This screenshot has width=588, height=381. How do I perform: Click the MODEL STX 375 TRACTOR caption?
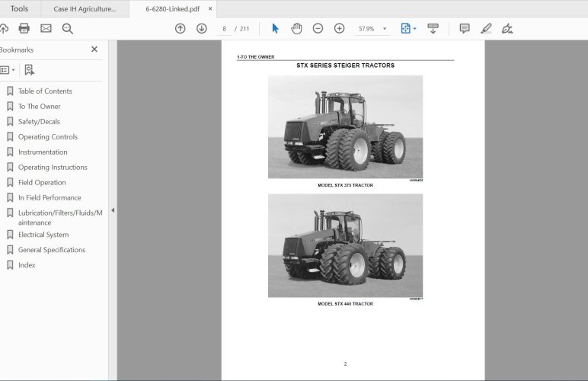pos(345,185)
